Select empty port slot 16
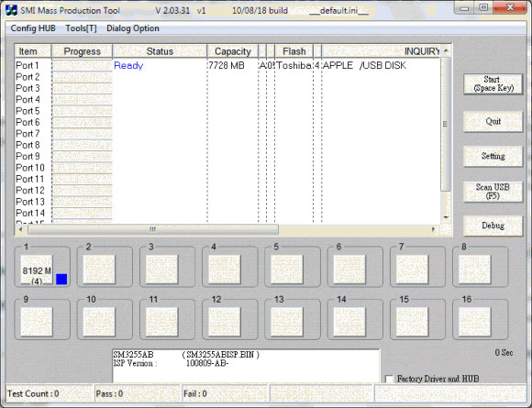532x408 pixels. click(x=474, y=322)
